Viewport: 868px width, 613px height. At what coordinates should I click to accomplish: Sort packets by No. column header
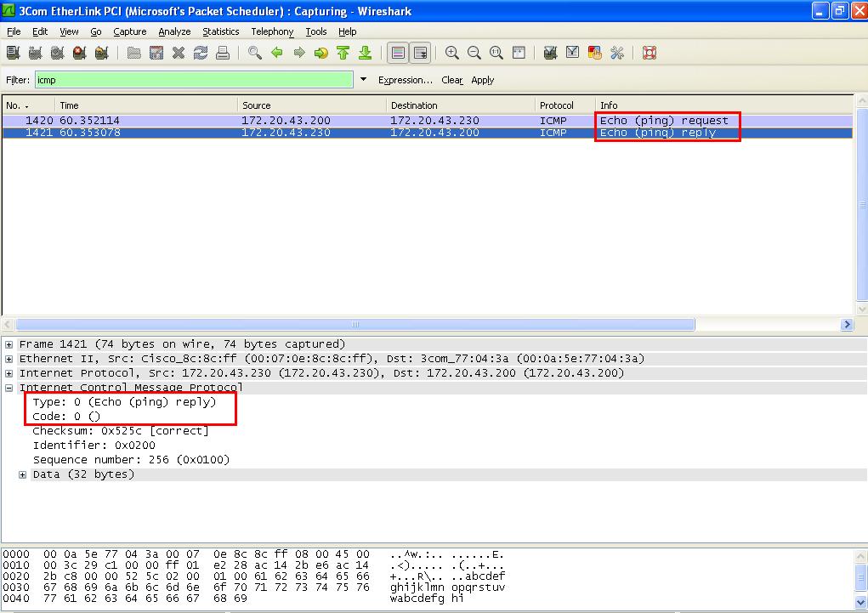click(29, 105)
